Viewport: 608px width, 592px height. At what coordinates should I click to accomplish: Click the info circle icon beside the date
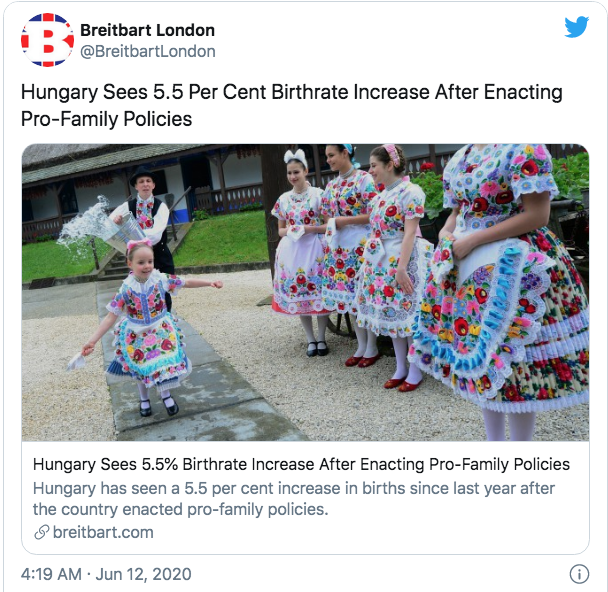coord(579,574)
